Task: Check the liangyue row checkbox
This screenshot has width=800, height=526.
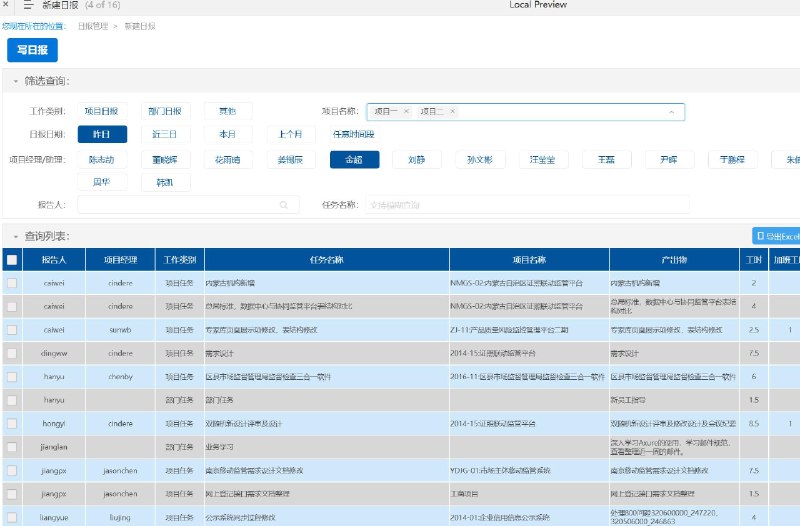Action: (12, 517)
